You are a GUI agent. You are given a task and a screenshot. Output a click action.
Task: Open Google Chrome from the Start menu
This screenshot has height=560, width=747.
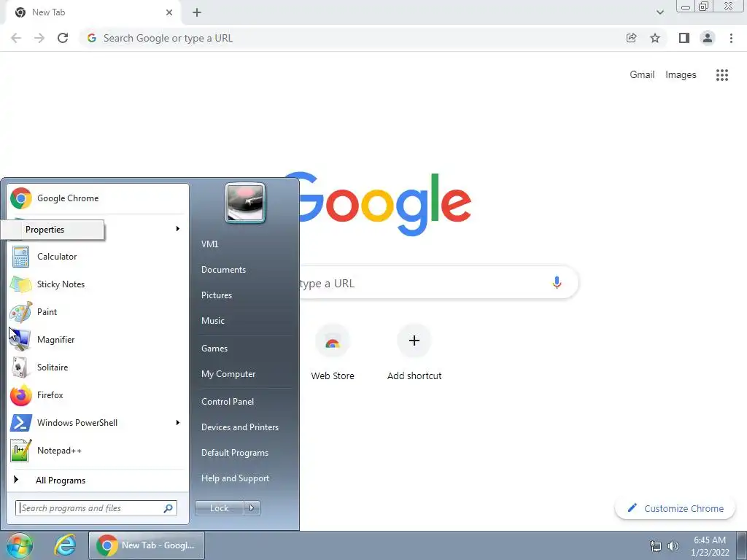point(98,198)
